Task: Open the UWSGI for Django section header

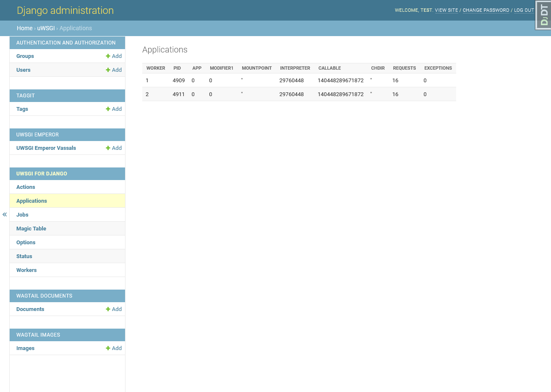Action: pos(42,174)
